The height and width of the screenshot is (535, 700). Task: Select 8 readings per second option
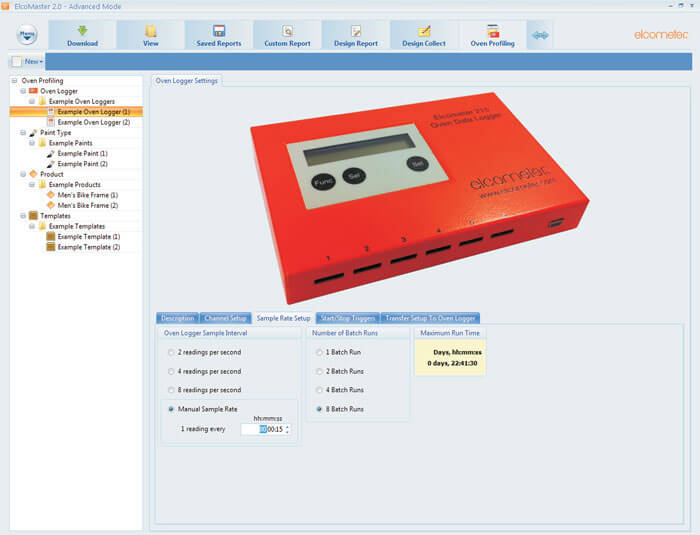coord(170,390)
